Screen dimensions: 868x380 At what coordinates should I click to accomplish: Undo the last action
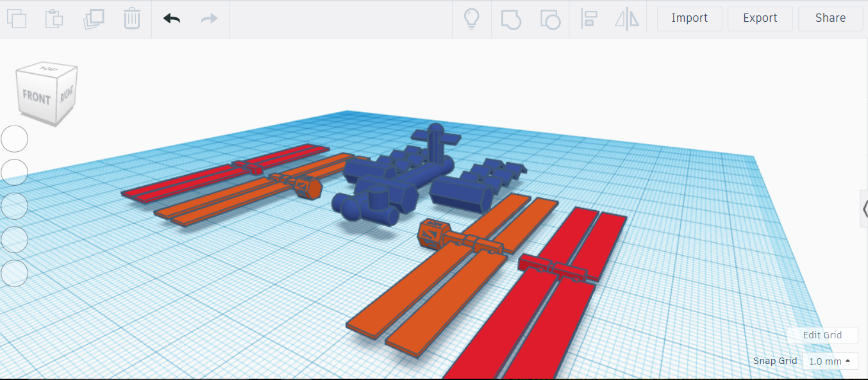(172, 18)
